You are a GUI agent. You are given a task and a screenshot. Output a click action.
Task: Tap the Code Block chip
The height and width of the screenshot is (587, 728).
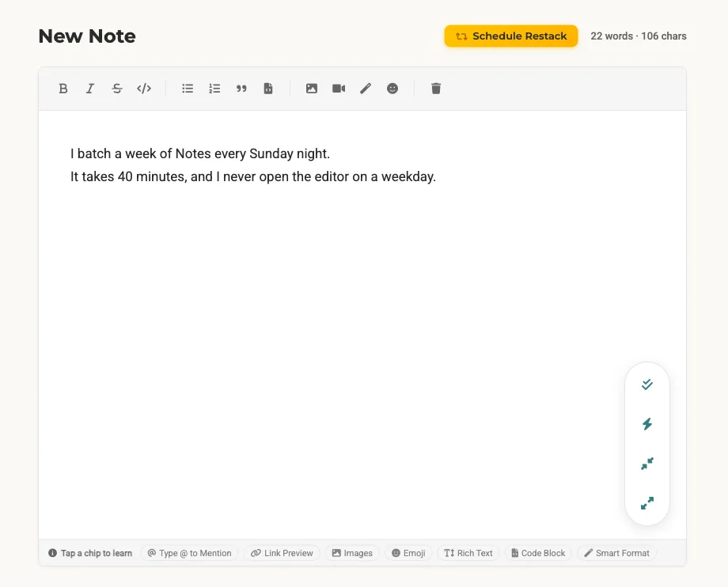click(x=538, y=553)
